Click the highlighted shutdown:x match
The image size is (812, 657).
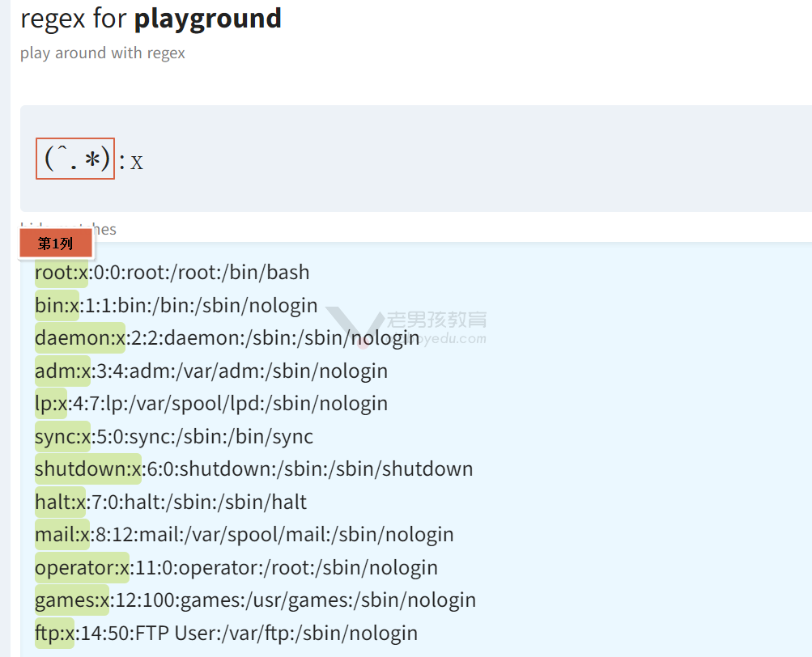88,469
